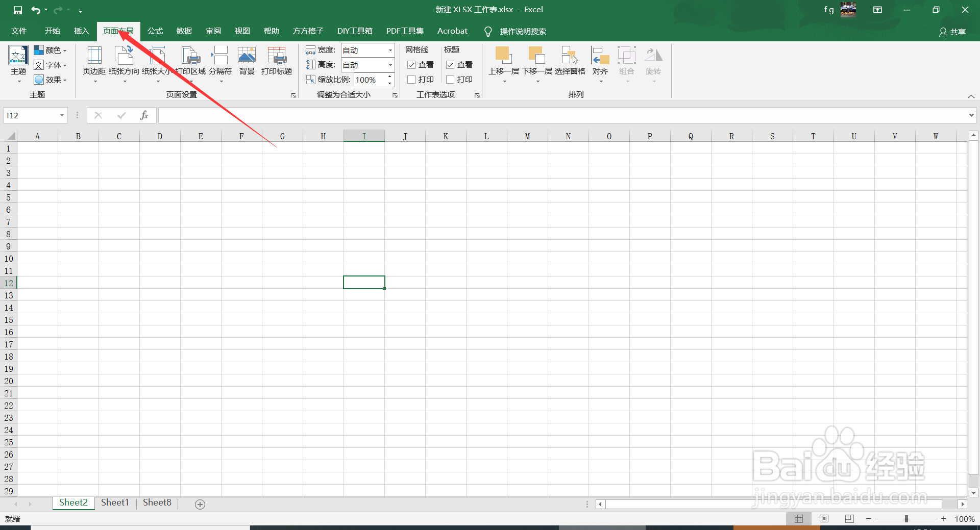Viewport: 980px width, 530px height.
Task: Switch to Page Layout view in status bar
Action: point(824,519)
